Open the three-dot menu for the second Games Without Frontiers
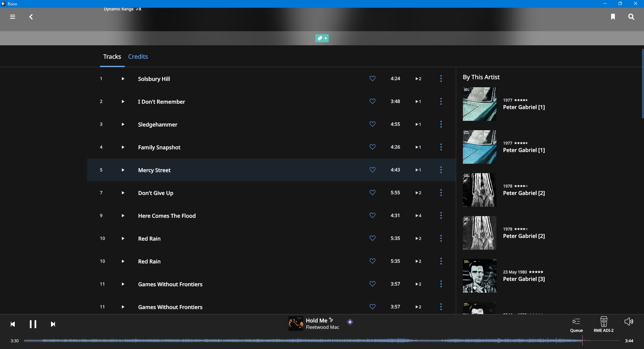 [441, 307]
